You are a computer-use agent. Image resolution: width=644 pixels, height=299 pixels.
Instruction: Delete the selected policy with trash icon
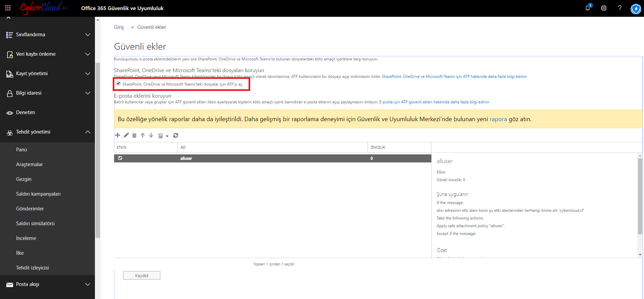[134, 135]
